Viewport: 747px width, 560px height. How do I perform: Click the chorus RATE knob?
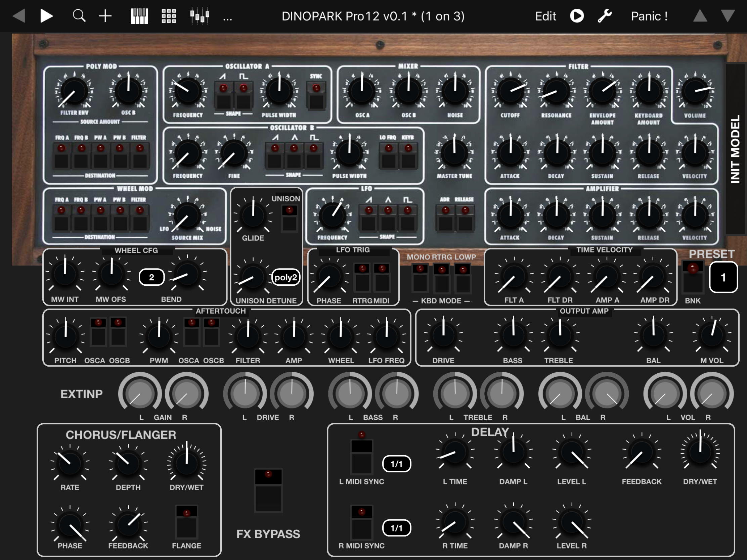[x=70, y=463]
